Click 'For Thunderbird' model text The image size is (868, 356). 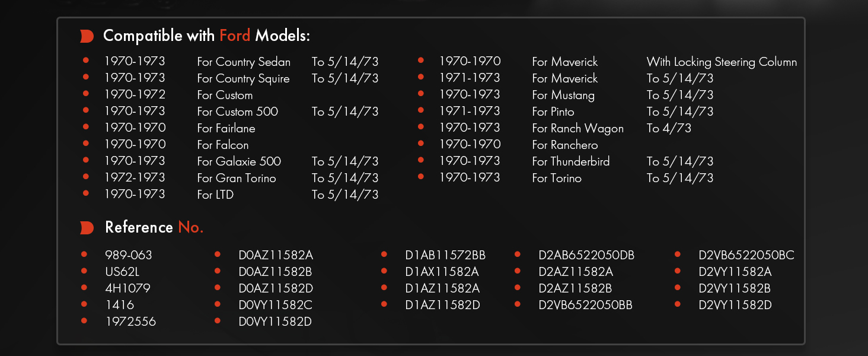pyautogui.click(x=571, y=161)
